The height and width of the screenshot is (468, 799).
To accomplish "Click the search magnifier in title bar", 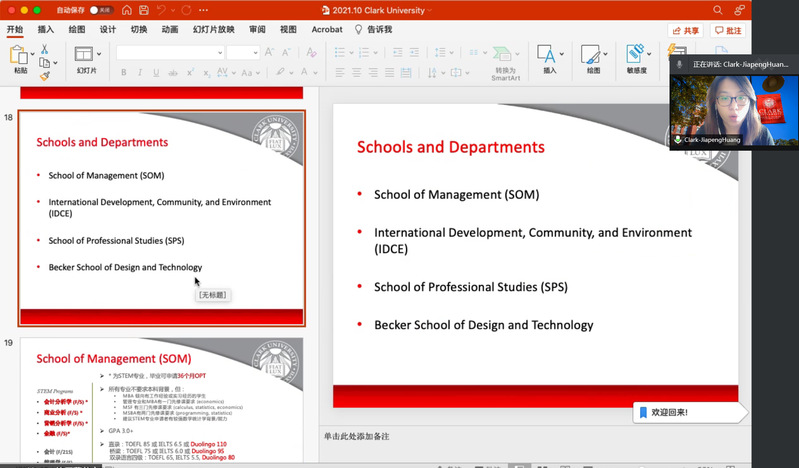I will tap(718, 9).
